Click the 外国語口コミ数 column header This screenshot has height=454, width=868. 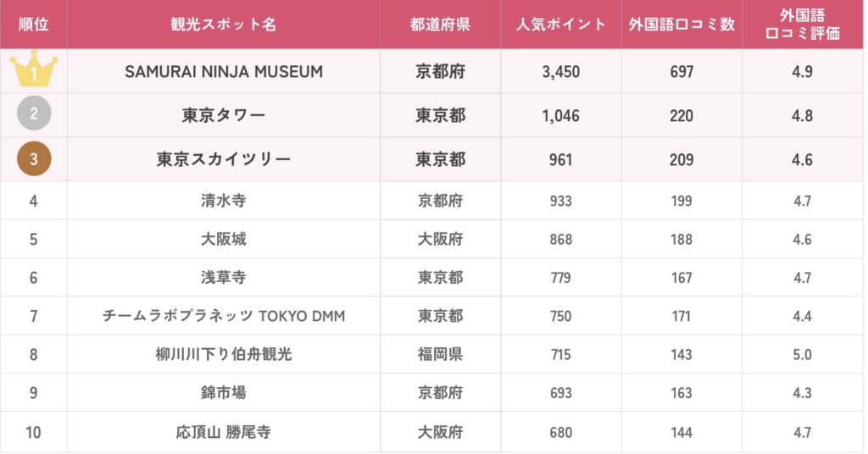click(682, 24)
